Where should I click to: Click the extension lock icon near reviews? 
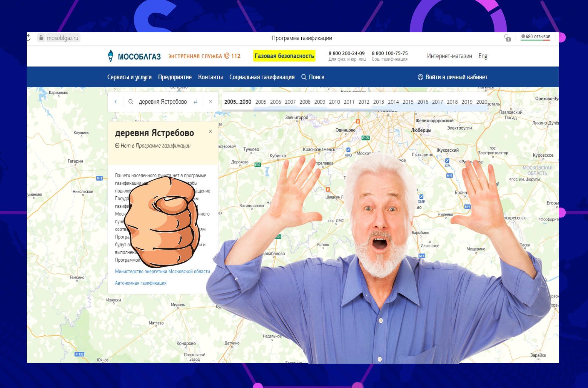click(507, 38)
